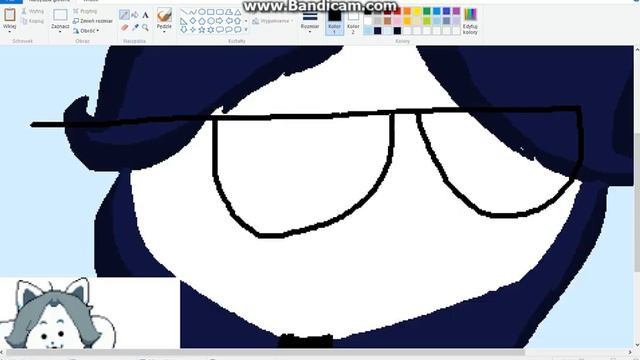This screenshot has width=640, height=360.
Task: Pick the green palette swatch
Action: click(427, 11)
